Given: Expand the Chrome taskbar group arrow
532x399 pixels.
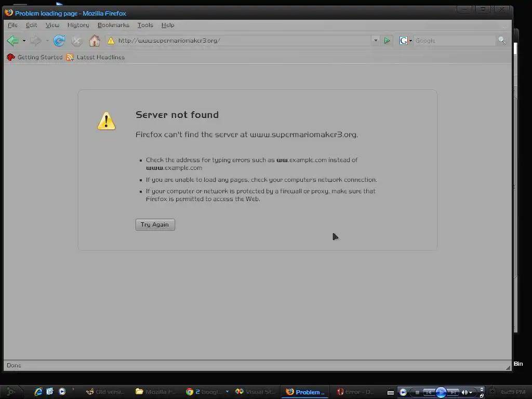Looking at the screenshot, I should tap(227, 392).
